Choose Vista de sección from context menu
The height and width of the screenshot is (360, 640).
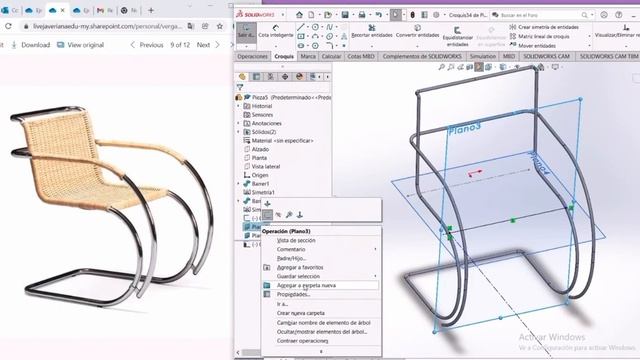[x=296, y=240]
